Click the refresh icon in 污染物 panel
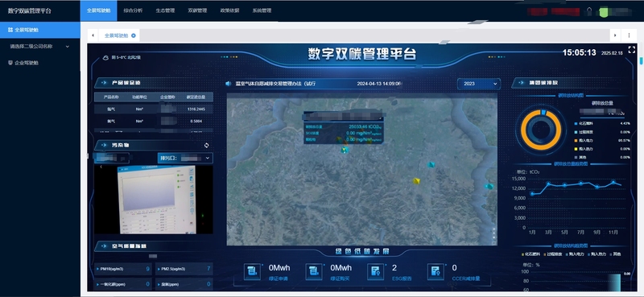Image resolution: width=644 pixels, height=297 pixels. (x=207, y=146)
